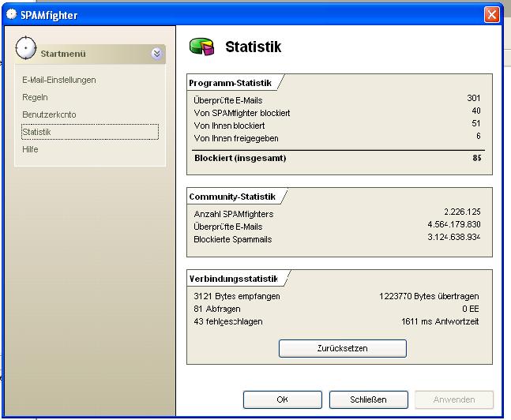Click the value 3.124.638.934
The height and width of the screenshot is (420, 511).
click(x=454, y=237)
